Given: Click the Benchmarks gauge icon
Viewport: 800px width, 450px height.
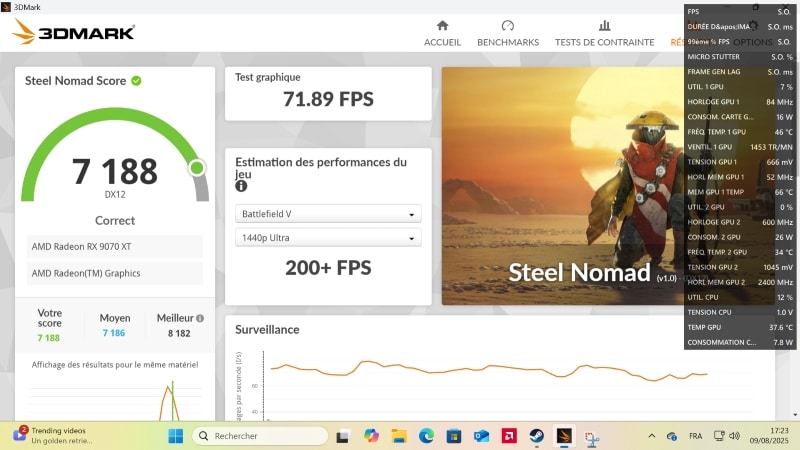Looking at the screenshot, I should pos(508,26).
